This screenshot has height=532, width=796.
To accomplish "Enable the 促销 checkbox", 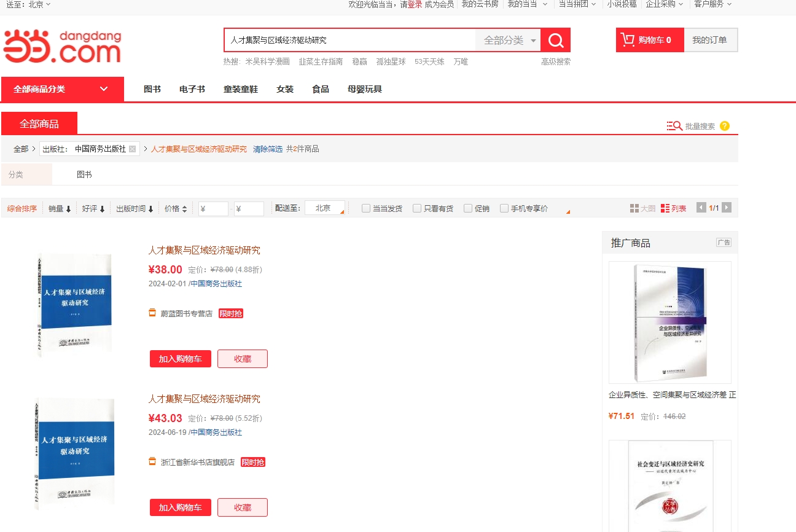I will tap(468, 208).
